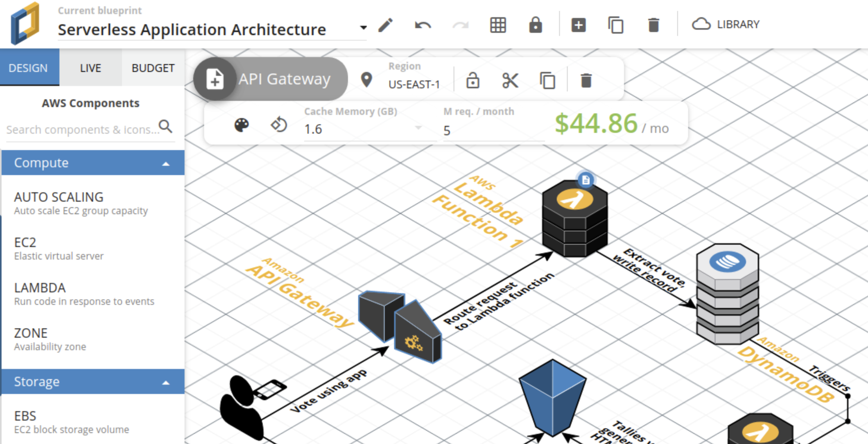Rotate the component with the rotate icon
This screenshot has width=868, height=444.
[x=279, y=125]
